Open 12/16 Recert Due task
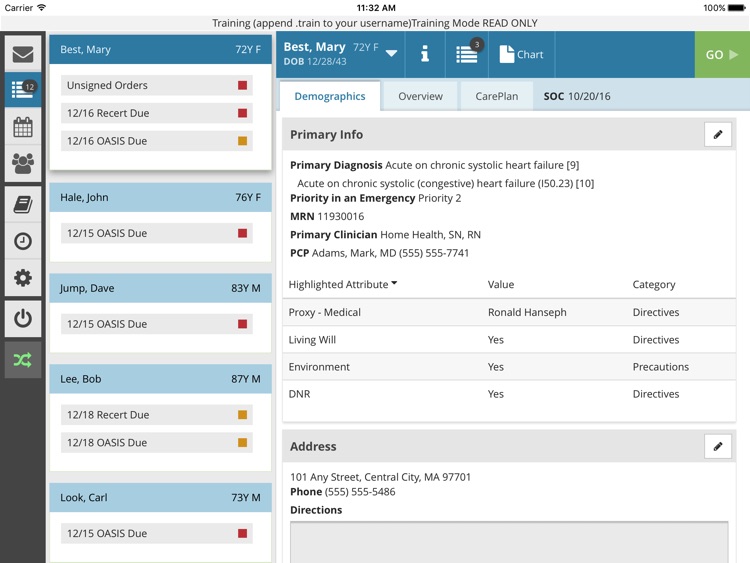The image size is (750, 563). [157, 113]
